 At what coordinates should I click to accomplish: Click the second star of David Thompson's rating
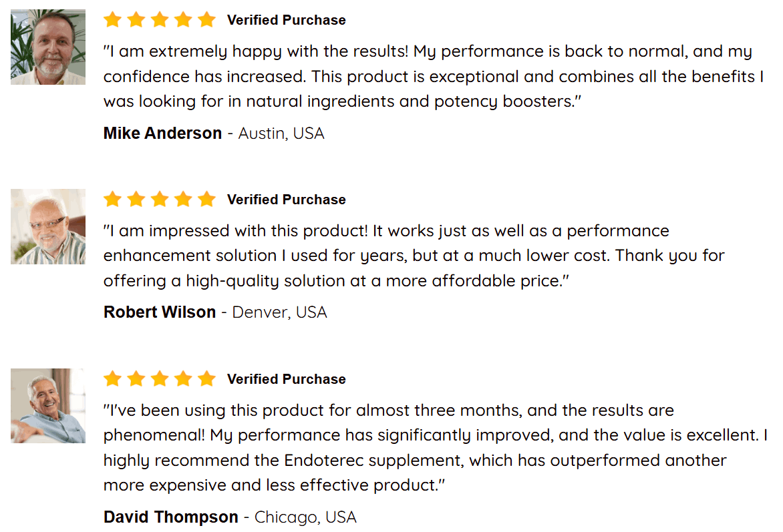tap(136, 378)
